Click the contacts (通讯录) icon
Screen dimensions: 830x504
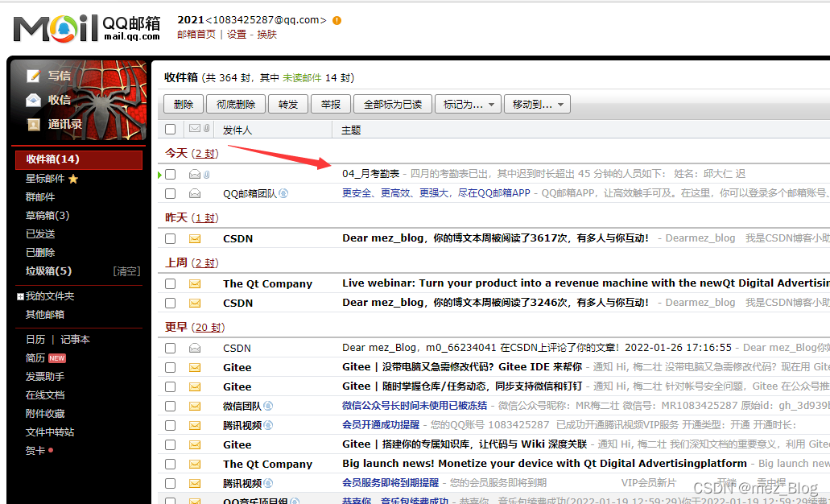(x=33, y=125)
